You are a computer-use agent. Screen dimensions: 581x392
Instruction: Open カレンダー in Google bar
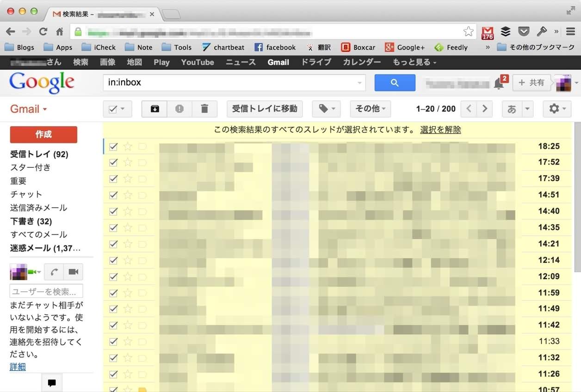point(362,62)
